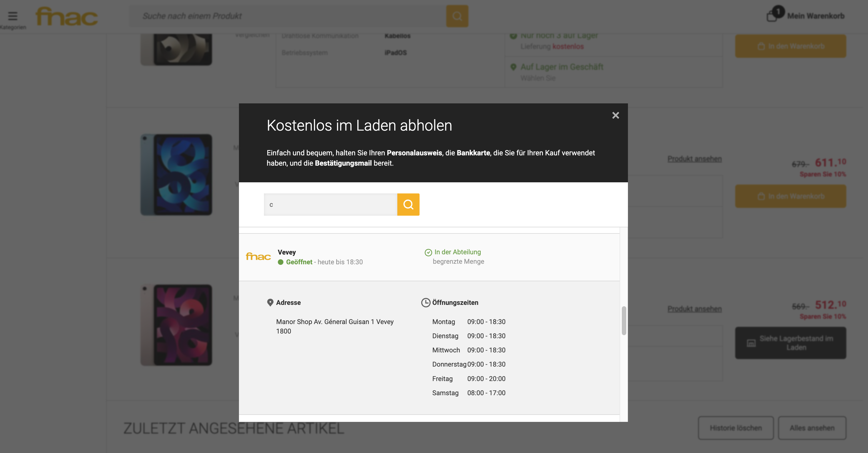Add 611.10 iPad to Warenkorb
Screen dimensions: 868x453
(x=790, y=196)
